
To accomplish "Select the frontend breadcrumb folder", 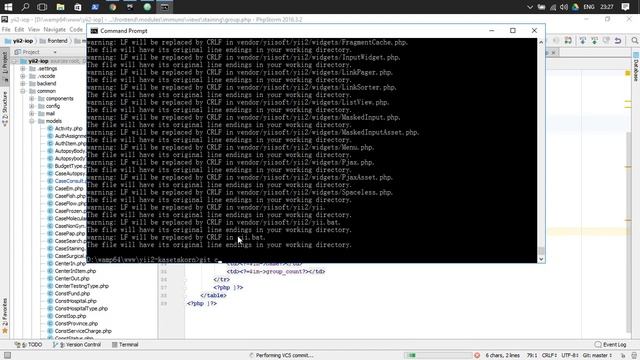I will click(53, 41).
